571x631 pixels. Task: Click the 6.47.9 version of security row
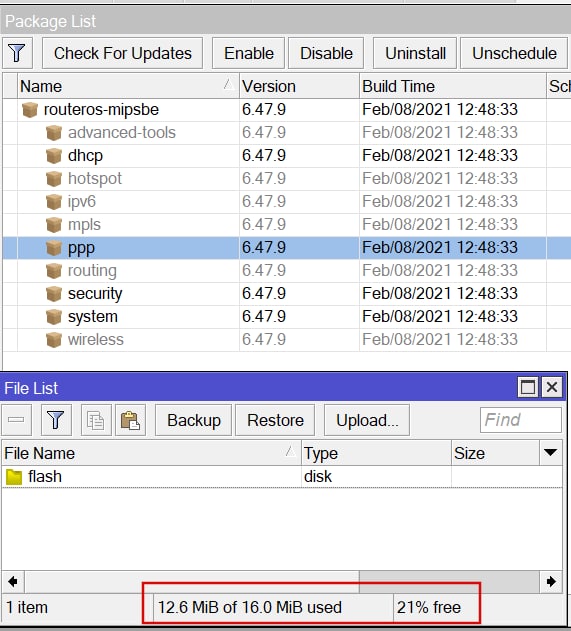pyautogui.click(x=264, y=293)
